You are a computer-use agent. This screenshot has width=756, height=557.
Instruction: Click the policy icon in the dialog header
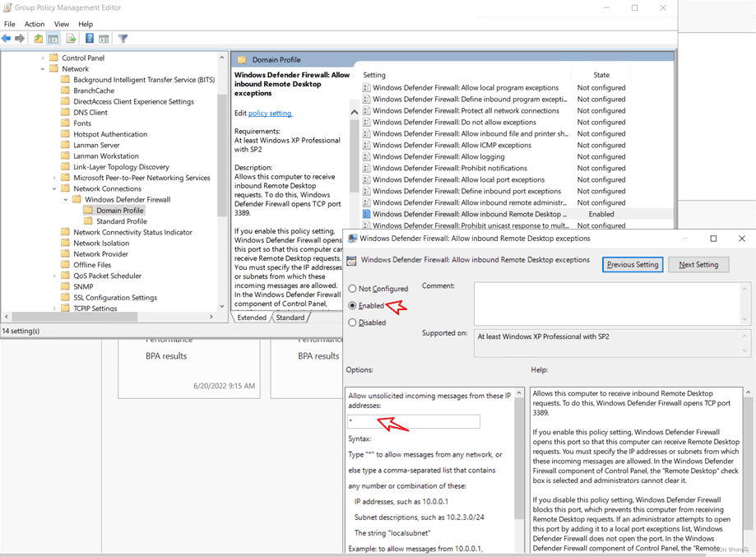tap(352, 261)
